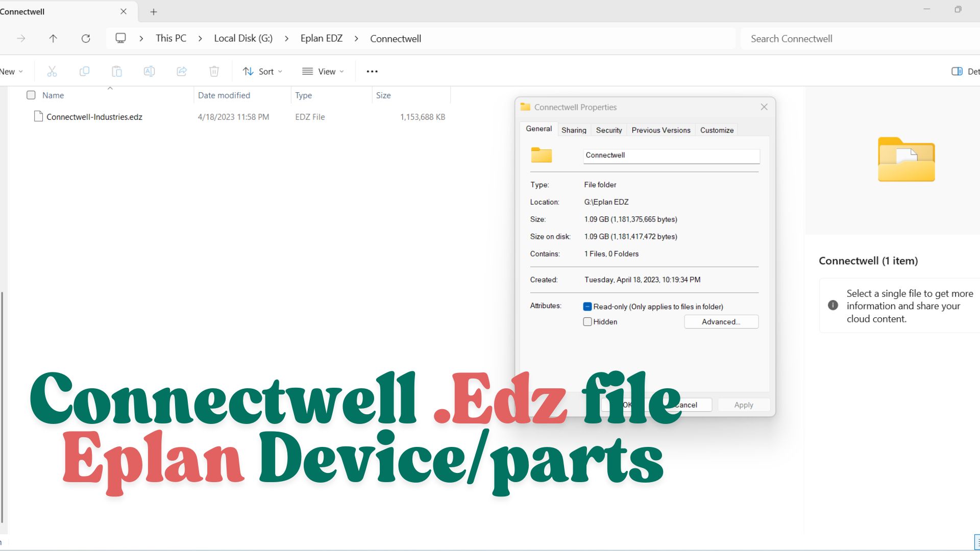Click the Rename icon on the toolbar
This screenshot has width=980, height=551.
pos(149,71)
